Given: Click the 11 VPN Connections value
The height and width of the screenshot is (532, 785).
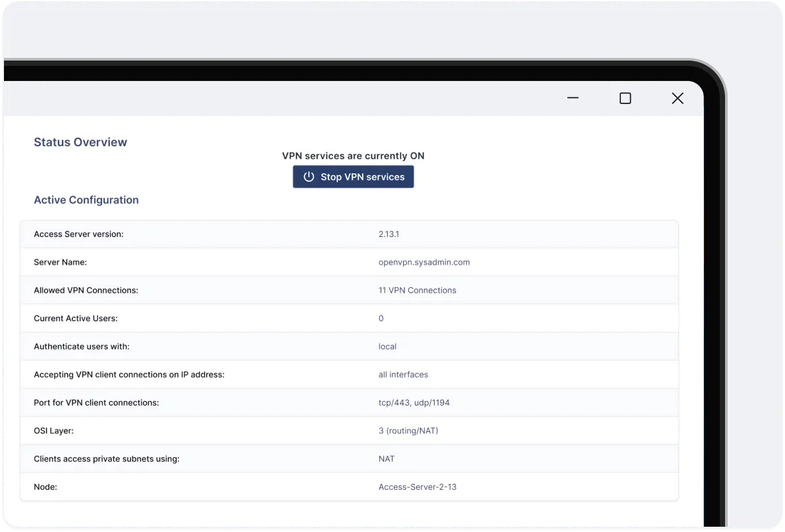Looking at the screenshot, I should pyautogui.click(x=417, y=290).
